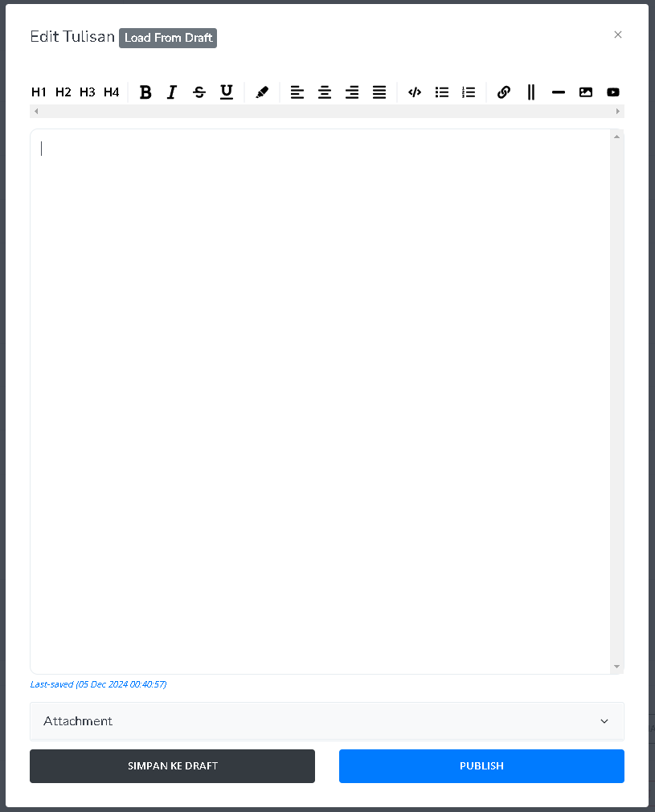Insert an image
The width and height of the screenshot is (655, 812).
(586, 92)
